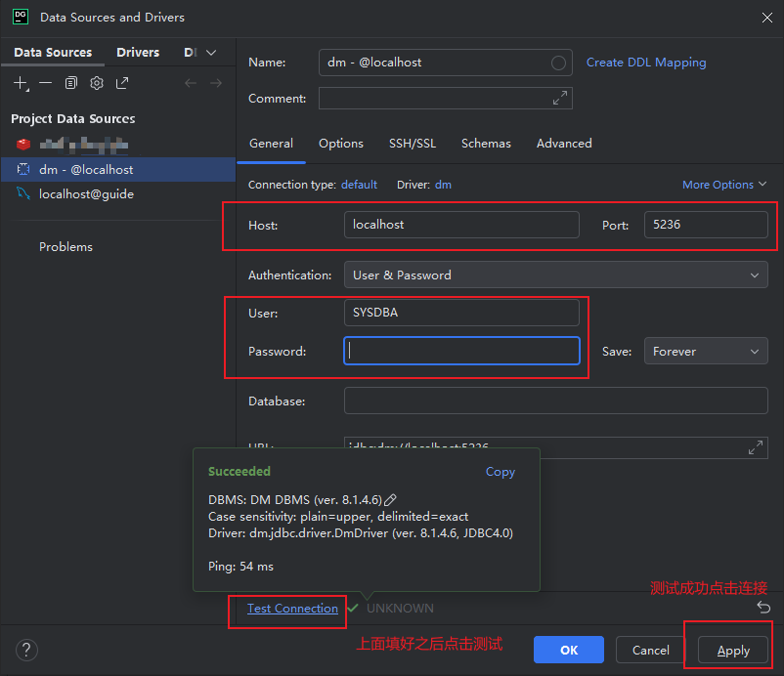
Task: Click the Remove data source minus icon
Action: [46, 83]
